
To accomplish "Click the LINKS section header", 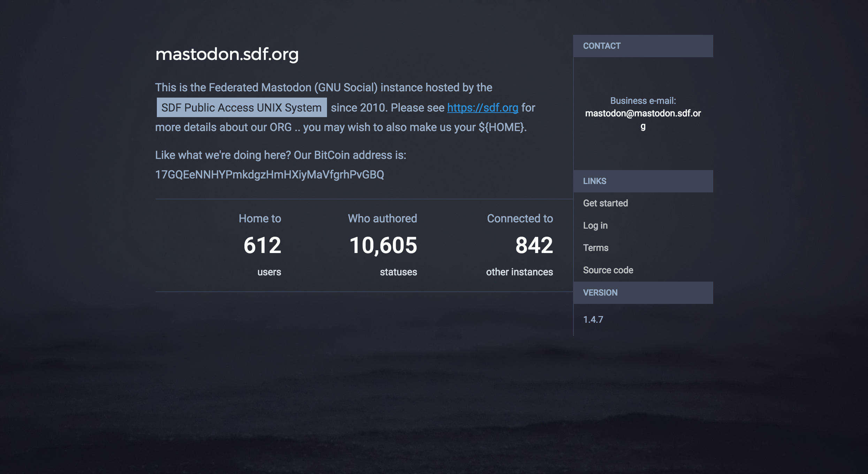I will pyautogui.click(x=643, y=181).
